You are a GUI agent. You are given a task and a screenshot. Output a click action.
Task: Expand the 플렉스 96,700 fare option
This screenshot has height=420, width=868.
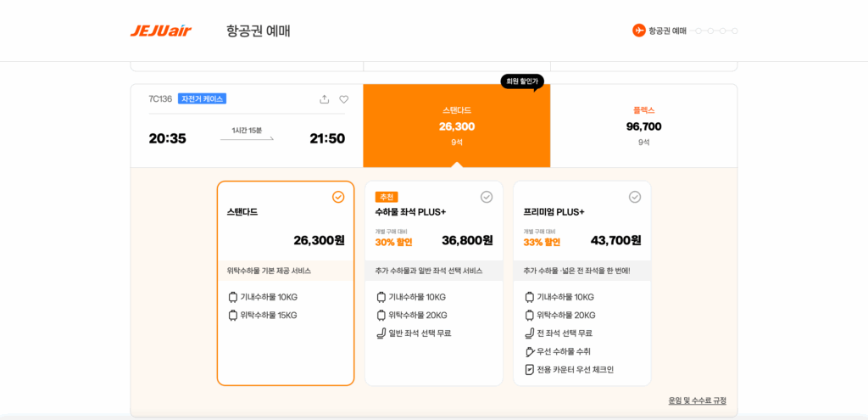[x=643, y=126]
